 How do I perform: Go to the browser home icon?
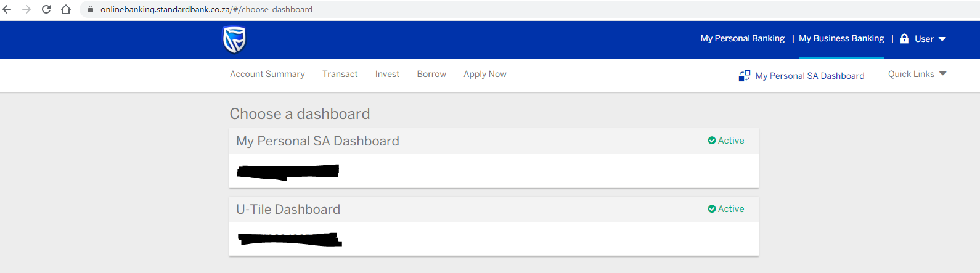tap(66, 9)
